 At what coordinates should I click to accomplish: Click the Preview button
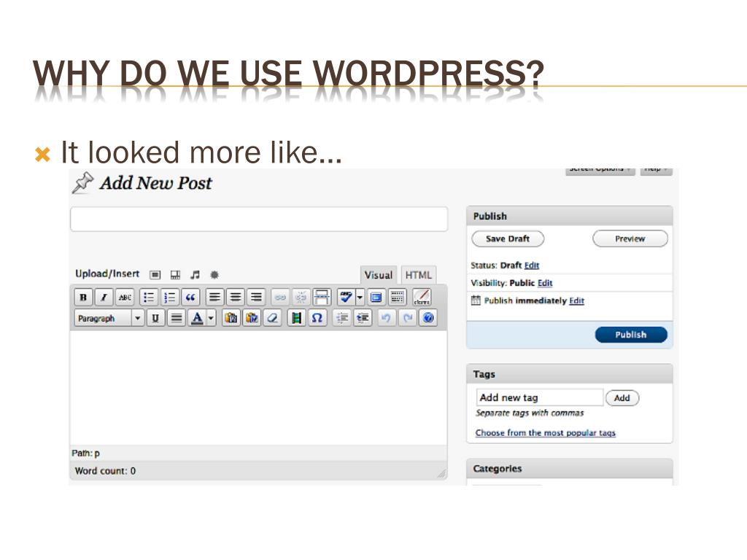tap(630, 238)
